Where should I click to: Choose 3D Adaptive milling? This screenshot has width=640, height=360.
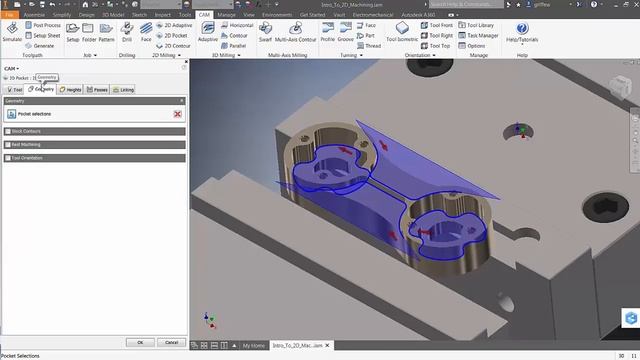click(208, 32)
